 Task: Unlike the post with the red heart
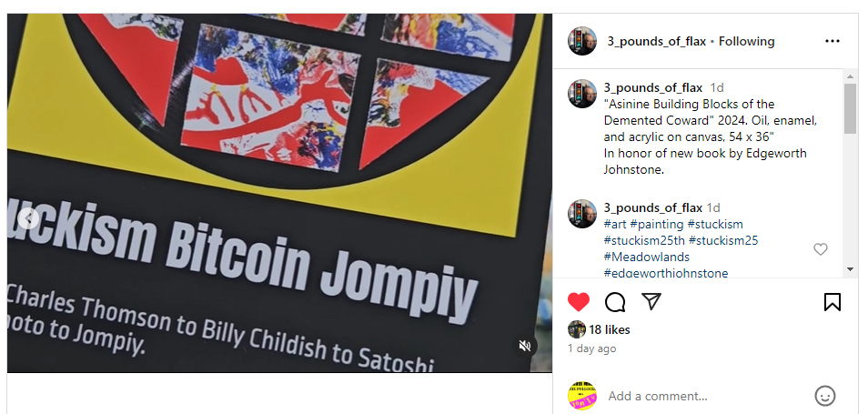pyautogui.click(x=579, y=302)
